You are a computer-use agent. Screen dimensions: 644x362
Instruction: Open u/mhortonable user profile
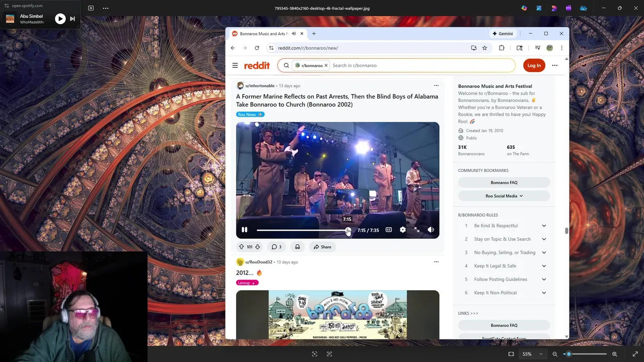pyautogui.click(x=260, y=85)
